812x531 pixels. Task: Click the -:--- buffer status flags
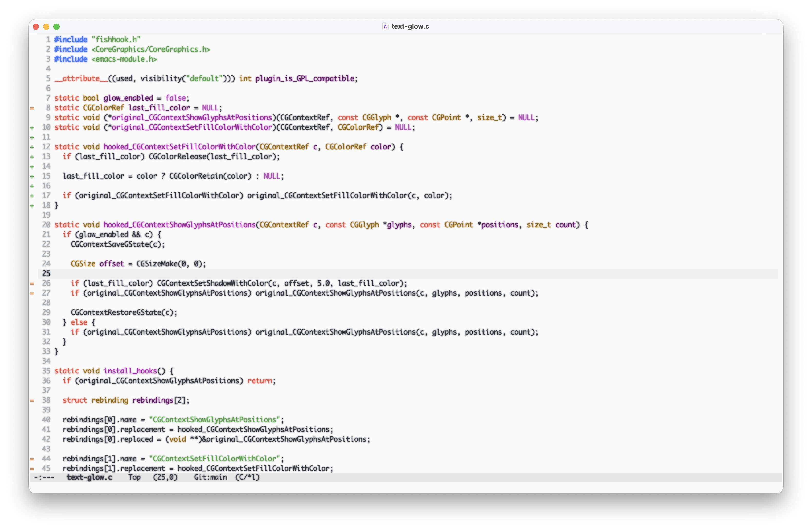pos(44,477)
